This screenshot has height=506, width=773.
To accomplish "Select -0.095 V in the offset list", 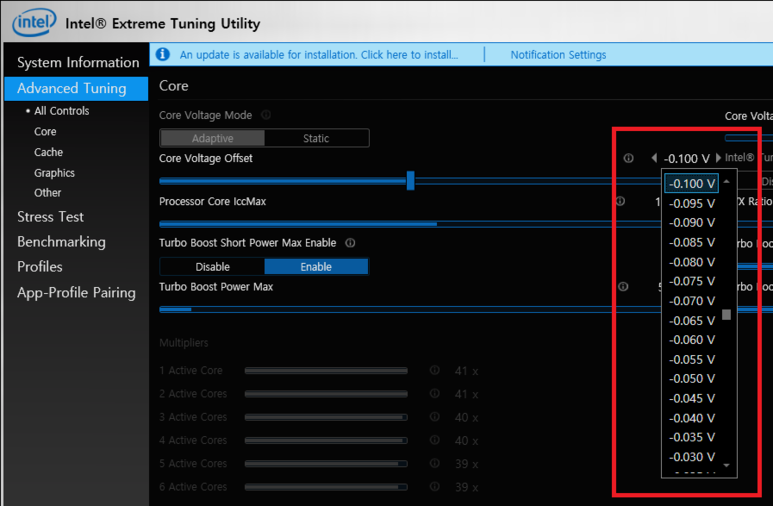I will (692, 203).
